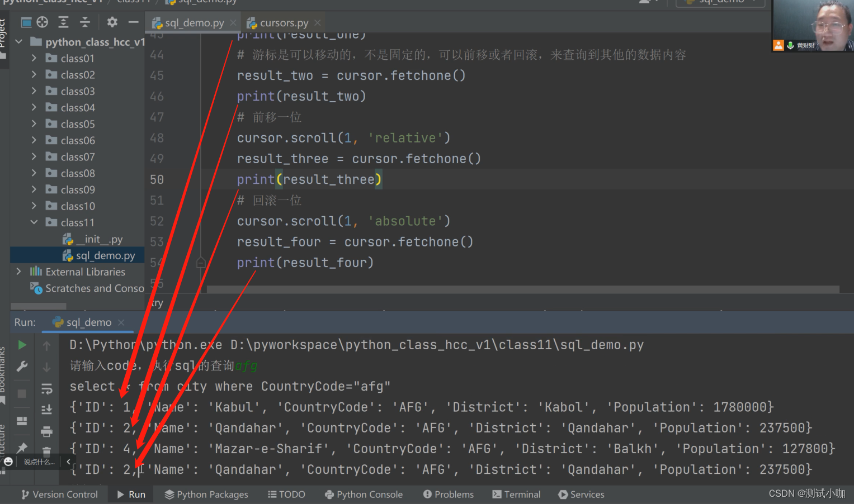Select opened file in Project view
Image resolution: width=854 pixels, height=504 pixels.
tap(42, 22)
